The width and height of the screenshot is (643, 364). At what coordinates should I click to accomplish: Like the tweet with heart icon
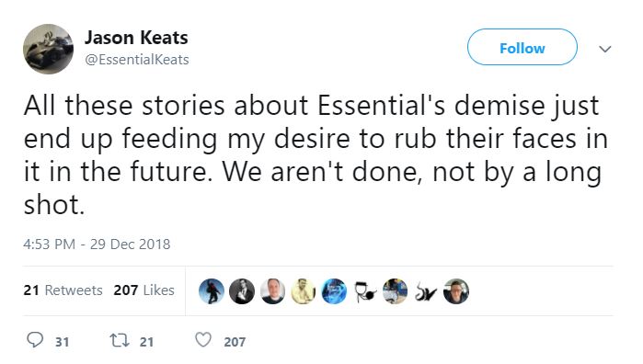[203, 340]
